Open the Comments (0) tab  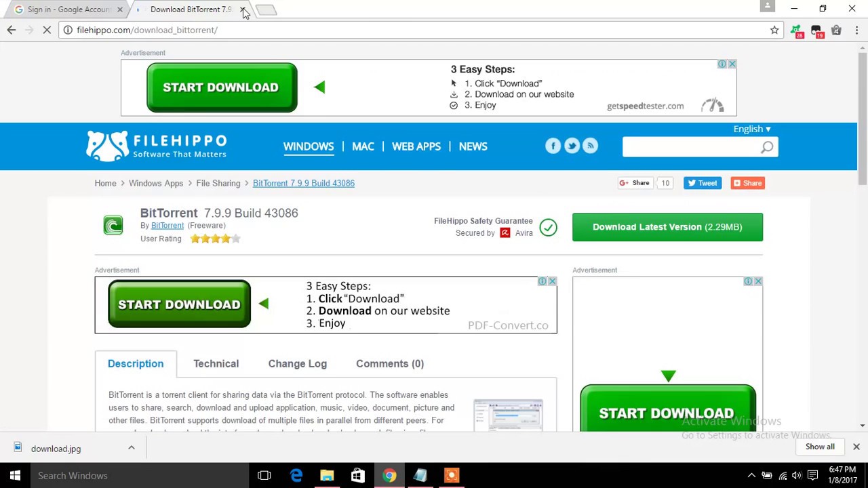[390, 364]
